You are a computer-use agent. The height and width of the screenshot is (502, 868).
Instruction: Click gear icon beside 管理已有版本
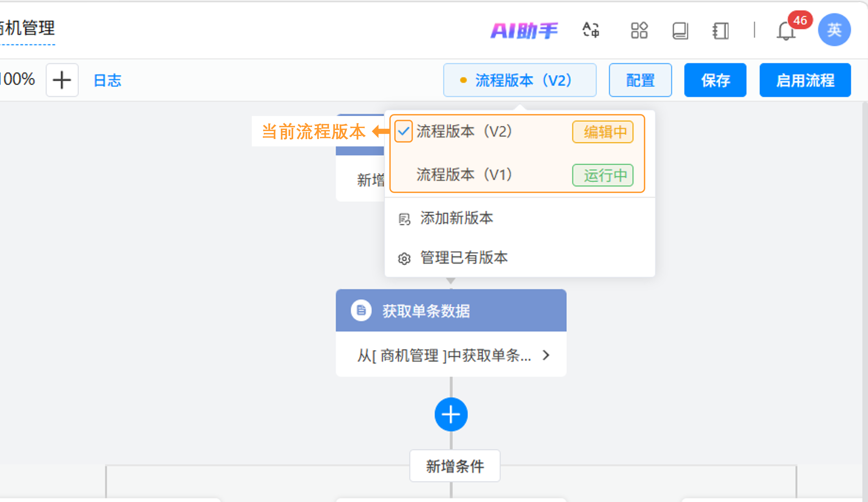404,259
